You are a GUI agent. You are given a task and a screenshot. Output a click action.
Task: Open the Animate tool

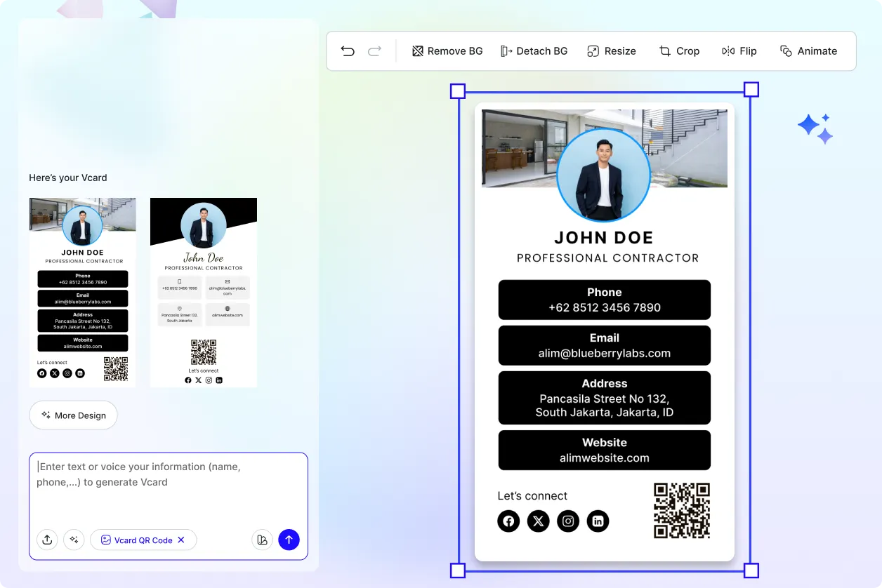[x=808, y=51]
